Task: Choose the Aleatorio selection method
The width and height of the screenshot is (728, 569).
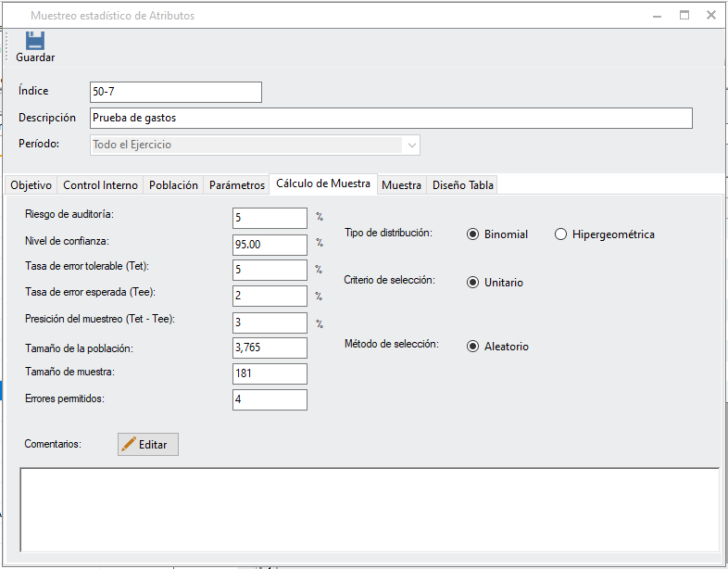Action: (473, 346)
